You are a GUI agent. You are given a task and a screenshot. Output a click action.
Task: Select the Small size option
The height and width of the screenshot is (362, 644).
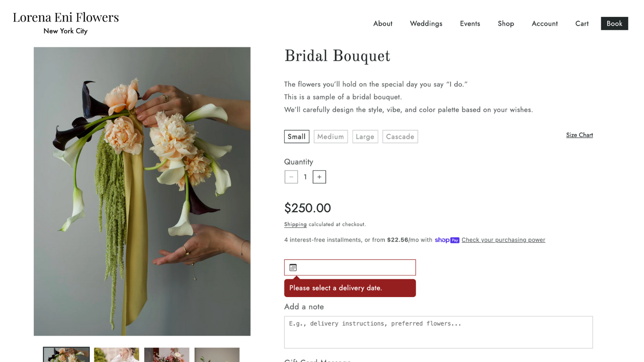[296, 137]
